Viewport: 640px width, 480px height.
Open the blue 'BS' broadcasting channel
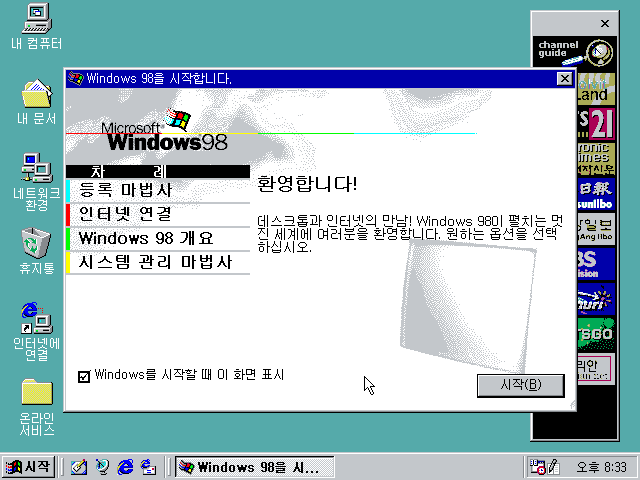(x=596, y=264)
